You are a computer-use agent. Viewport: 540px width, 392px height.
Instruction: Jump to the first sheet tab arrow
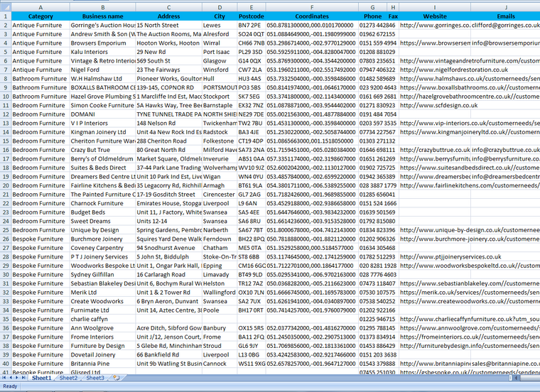(x=4, y=378)
